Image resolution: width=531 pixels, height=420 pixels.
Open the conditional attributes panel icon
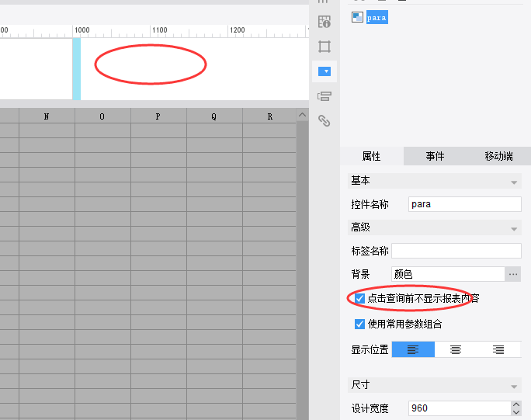click(324, 96)
